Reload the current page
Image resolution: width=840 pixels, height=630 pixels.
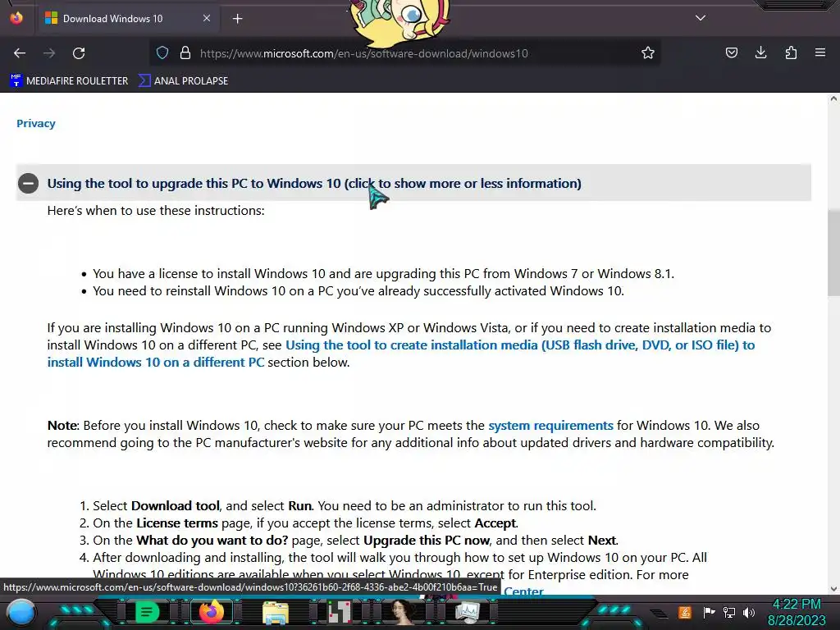click(x=79, y=53)
